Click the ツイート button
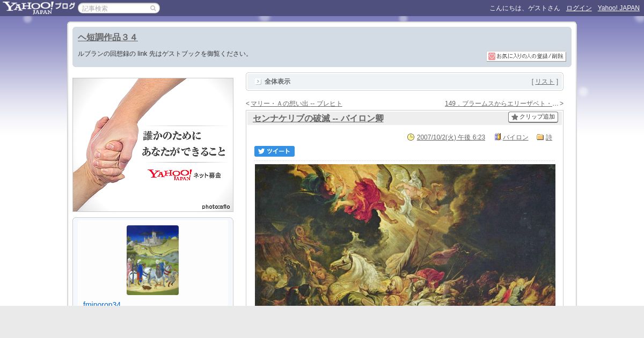The height and width of the screenshot is (338, 644). click(x=274, y=151)
